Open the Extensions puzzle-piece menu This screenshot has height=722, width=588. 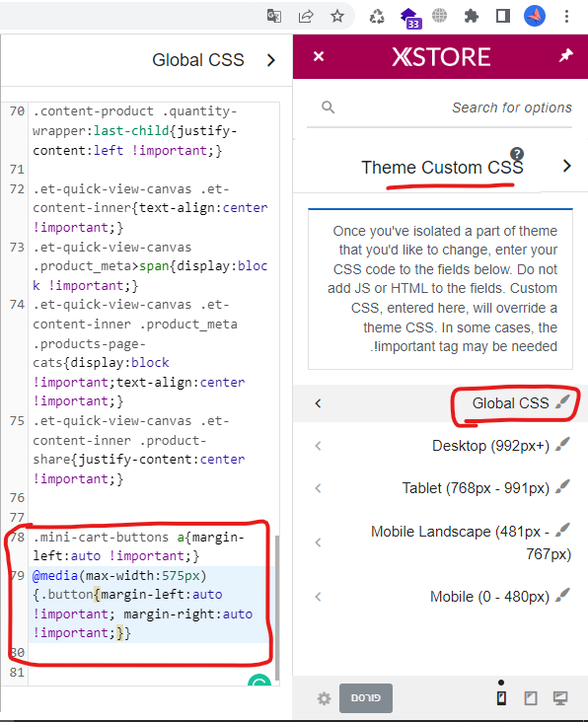471,17
